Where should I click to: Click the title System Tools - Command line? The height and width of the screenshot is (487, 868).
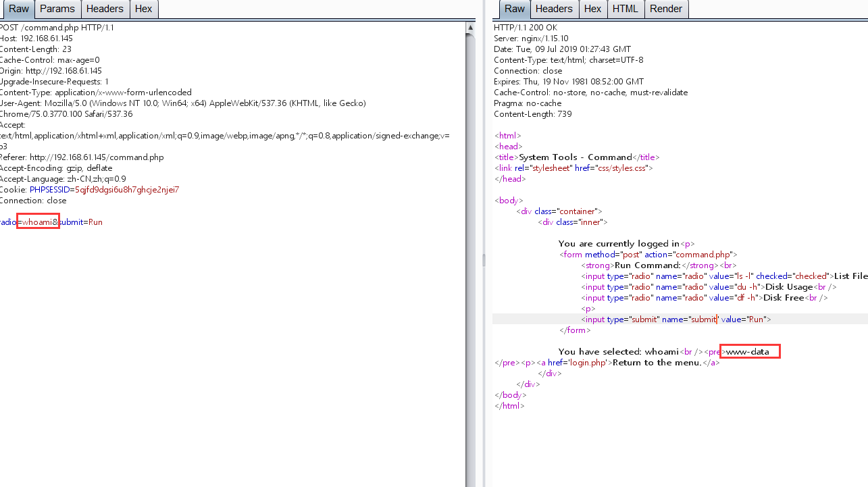tap(577, 157)
